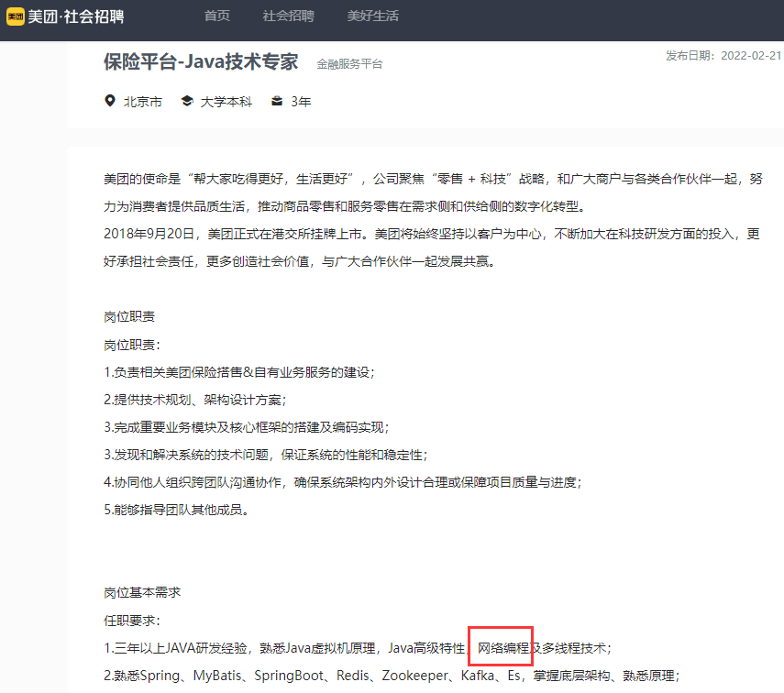Click the line 4.协同他人组织跨团队沟通协作
This screenshot has height=693, width=784.
343,482
